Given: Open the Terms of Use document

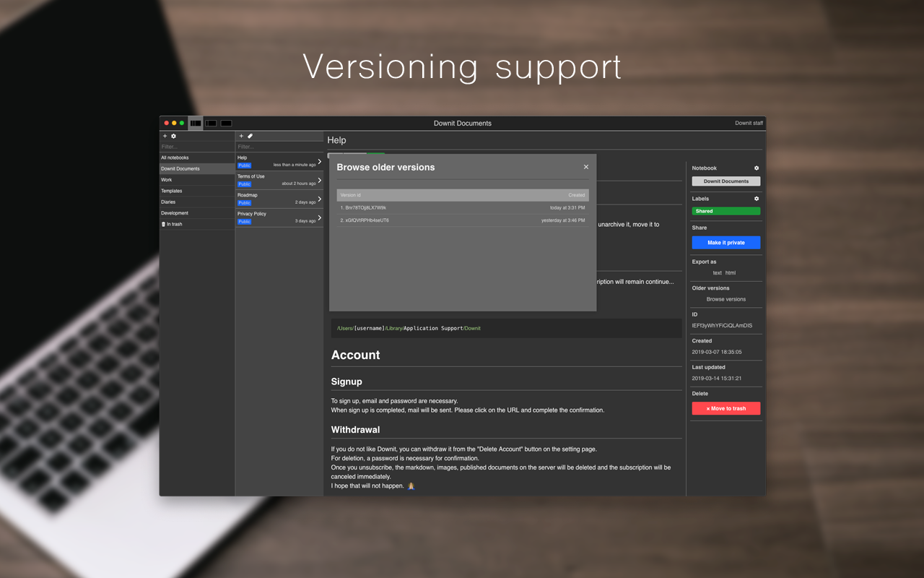Looking at the screenshot, I should coord(279,180).
